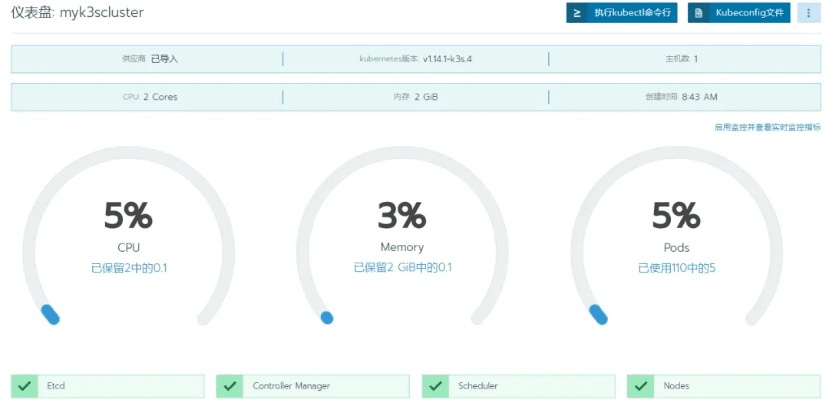Screen dimensions: 829x400
Task: Click the Memory gauge blue indicator
Action: pos(326,318)
